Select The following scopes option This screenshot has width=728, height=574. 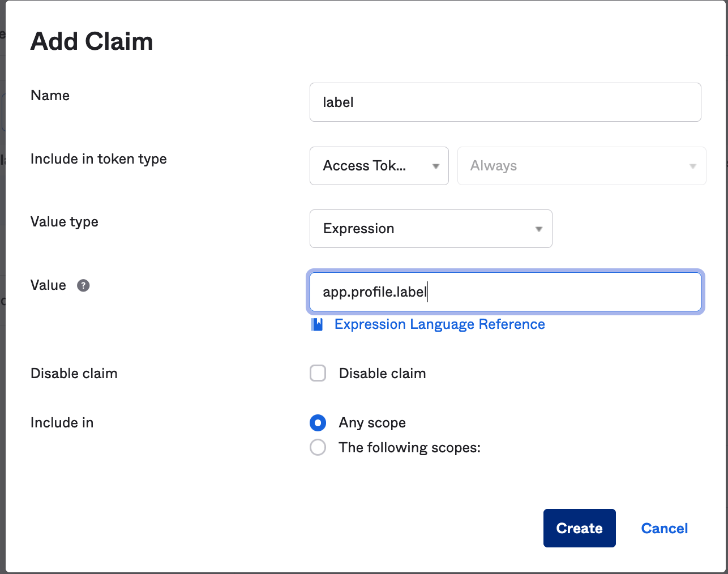318,447
